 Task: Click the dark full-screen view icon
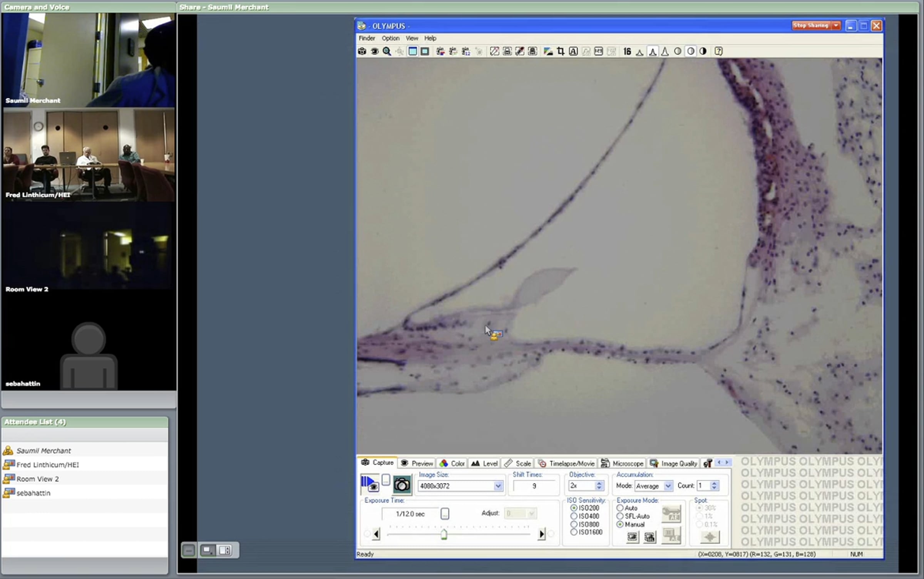(425, 51)
